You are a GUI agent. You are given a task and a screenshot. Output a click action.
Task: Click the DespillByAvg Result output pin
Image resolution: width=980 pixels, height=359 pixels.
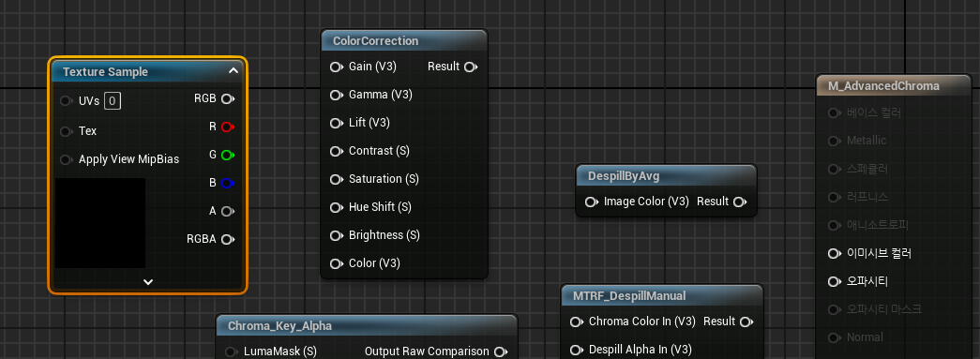(x=740, y=202)
